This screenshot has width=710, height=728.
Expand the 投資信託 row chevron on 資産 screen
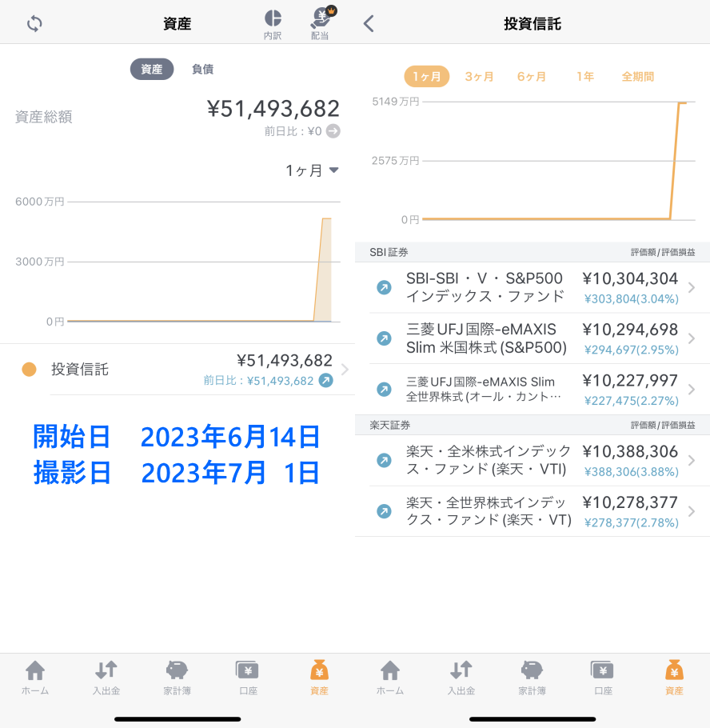[x=345, y=370]
